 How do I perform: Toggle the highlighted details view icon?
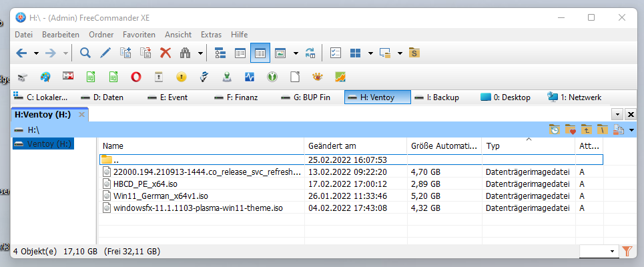[260, 53]
